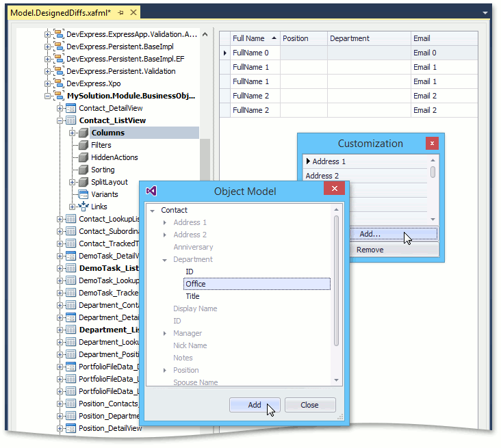Image resolution: width=501 pixels, height=448 pixels.
Task: Sort by the Full Name column header
Action: pyautogui.click(x=255, y=38)
